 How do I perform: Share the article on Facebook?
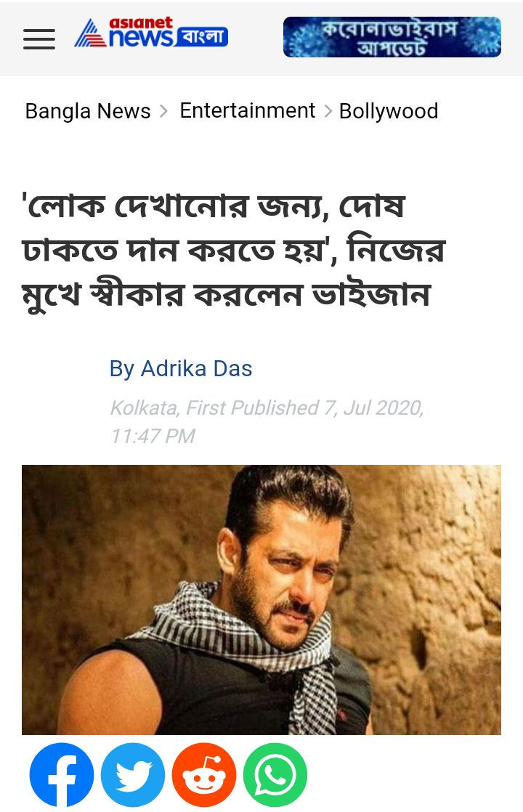(x=62, y=775)
